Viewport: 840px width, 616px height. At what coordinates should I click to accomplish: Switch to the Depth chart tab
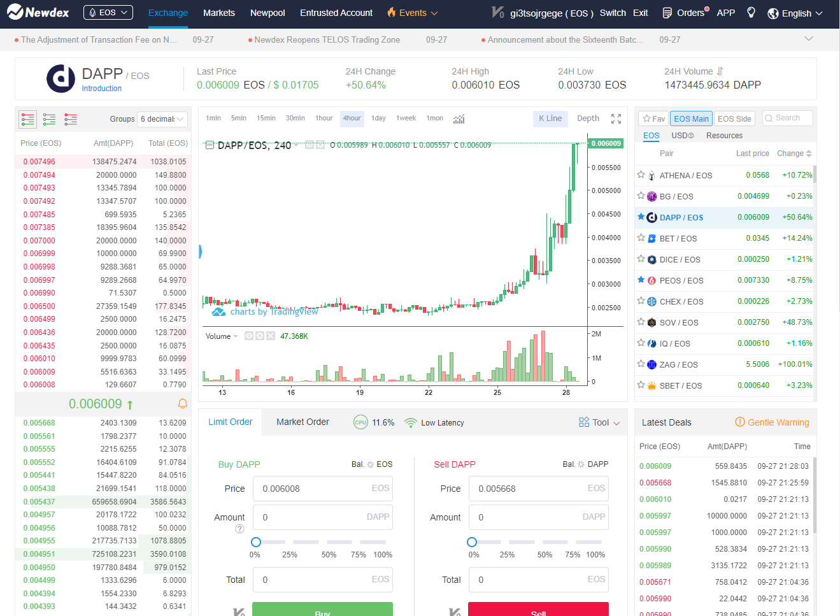(588, 118)
